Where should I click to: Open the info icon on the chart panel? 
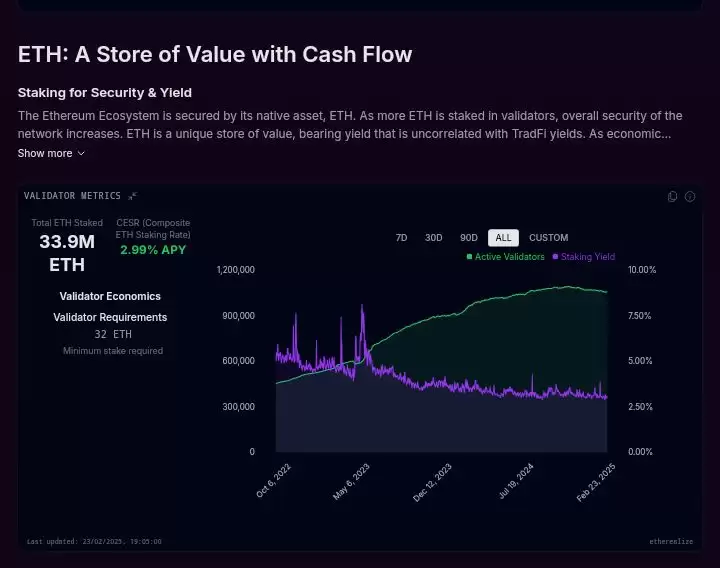pos(690,197)
